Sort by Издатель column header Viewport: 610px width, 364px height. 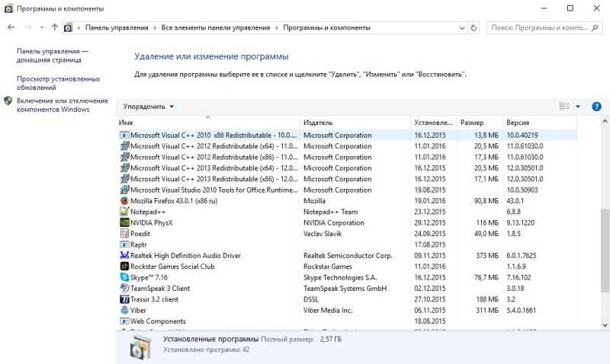355,123
